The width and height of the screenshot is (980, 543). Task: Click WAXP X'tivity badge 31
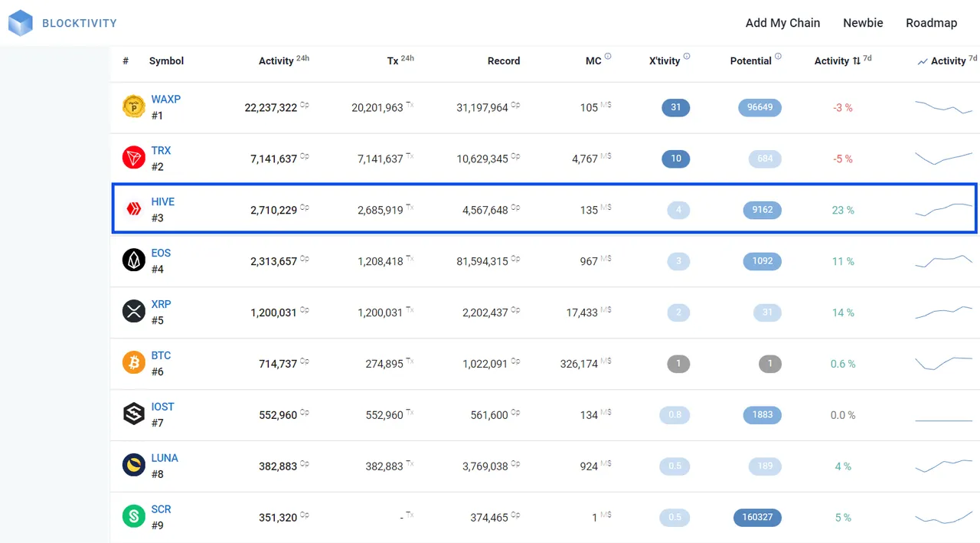tap(675, 107)
